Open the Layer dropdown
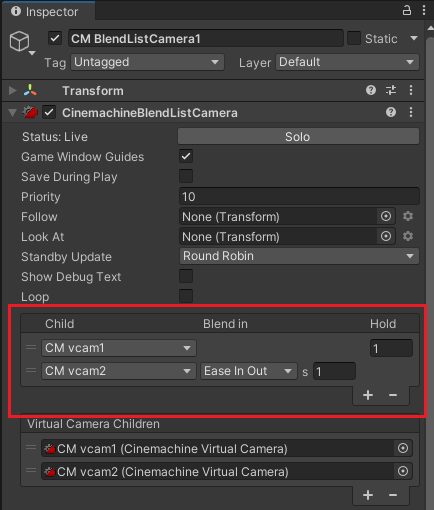 click(347, 62)
